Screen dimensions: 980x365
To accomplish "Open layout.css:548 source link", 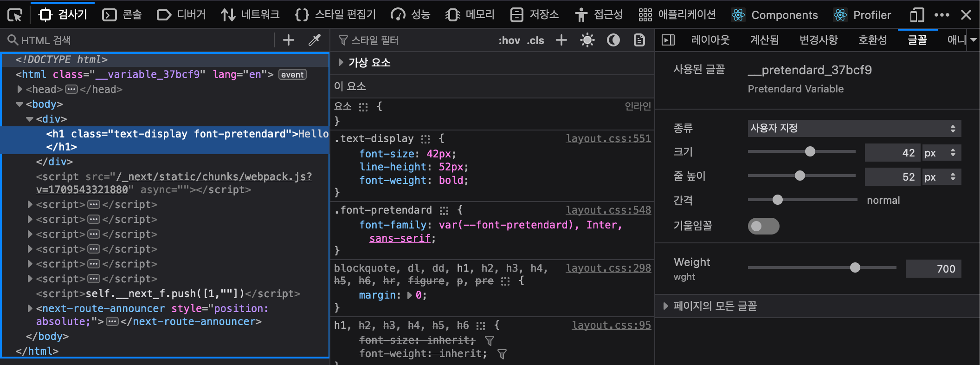I will tap(608, 210).
